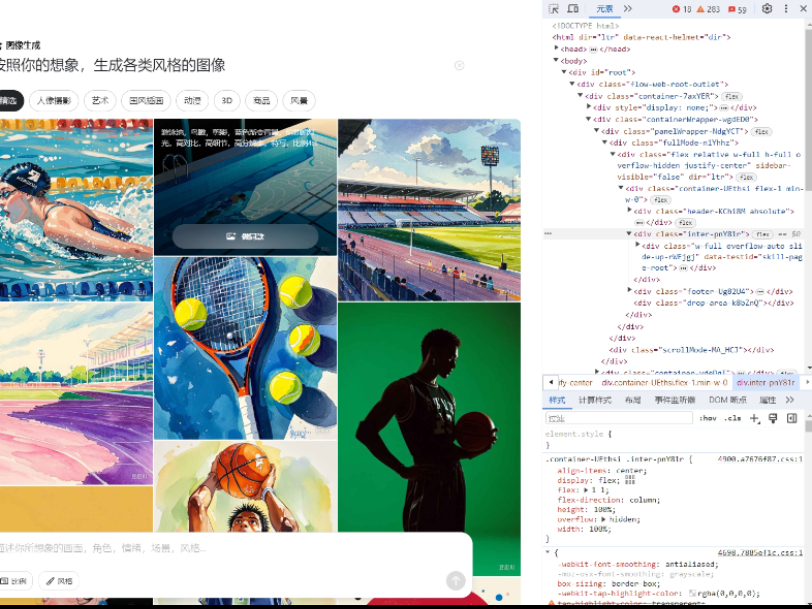
Task: Select the 元素 panel tab
Action: pyautogui.click(x=604, y=9)
